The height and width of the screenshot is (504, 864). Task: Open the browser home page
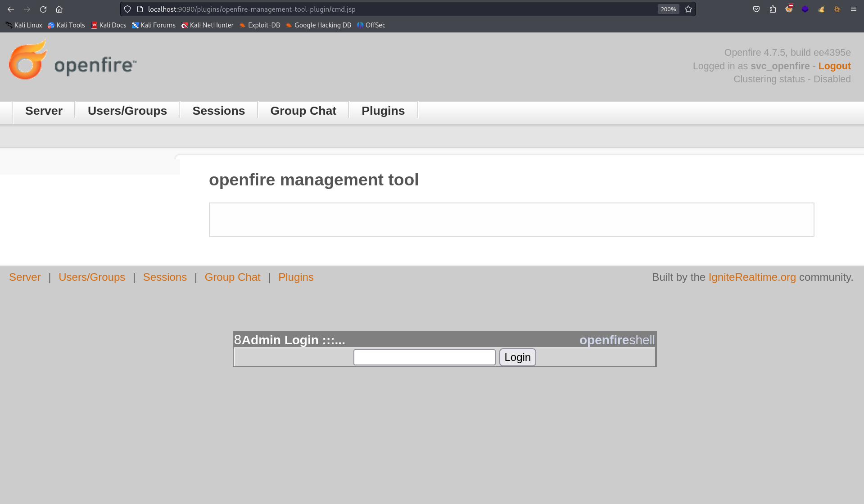tap(59, 9)
